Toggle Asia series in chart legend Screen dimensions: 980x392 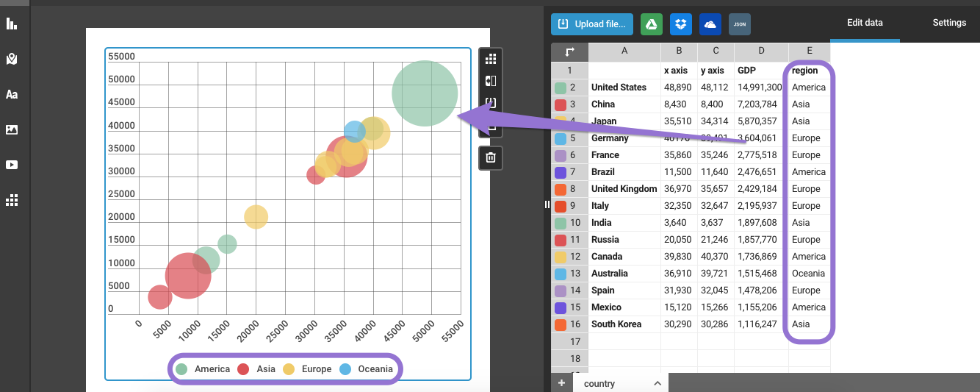(256, 369)
